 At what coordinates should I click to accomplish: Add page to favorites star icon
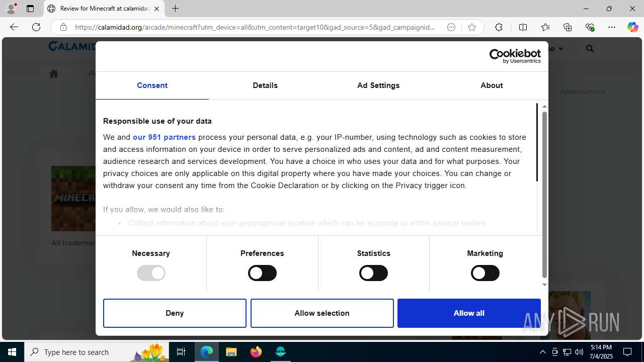pyautogui.click(x=472, y=27)
